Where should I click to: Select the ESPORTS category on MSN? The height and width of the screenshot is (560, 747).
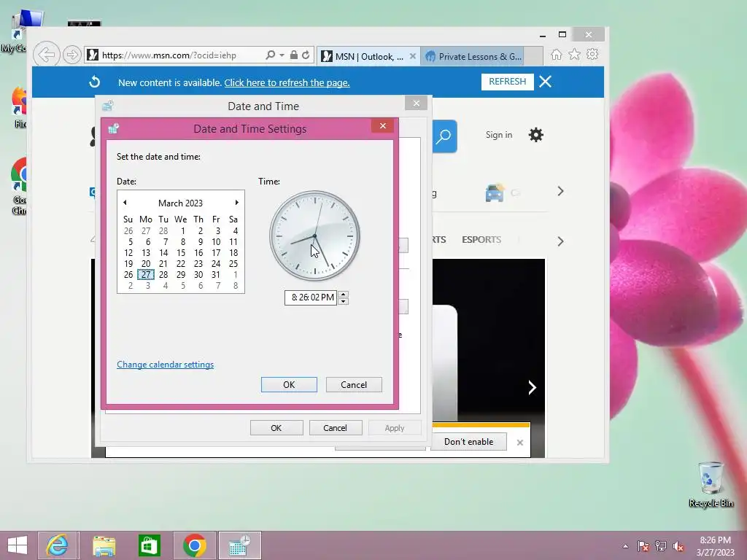481,239
